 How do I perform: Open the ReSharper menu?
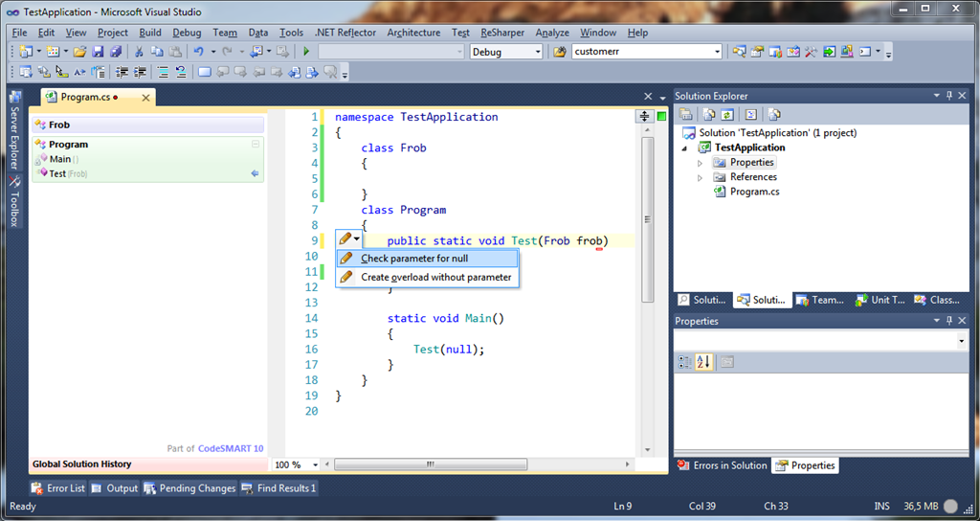502,33
